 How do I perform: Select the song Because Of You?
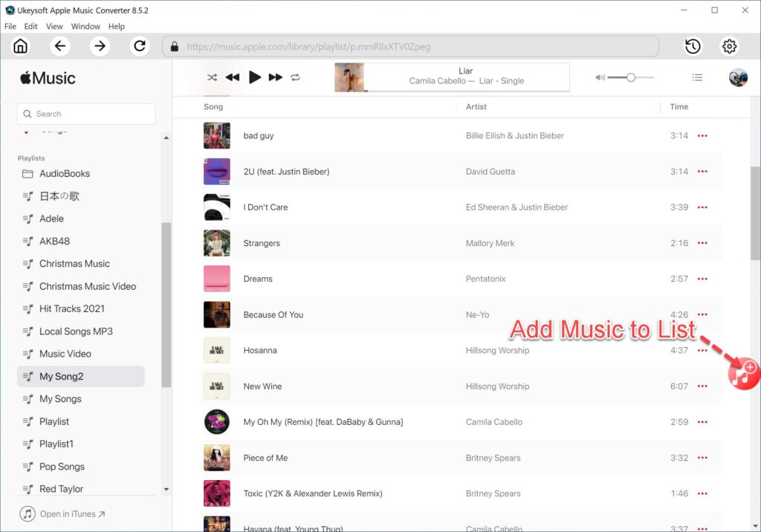[273, 315]
